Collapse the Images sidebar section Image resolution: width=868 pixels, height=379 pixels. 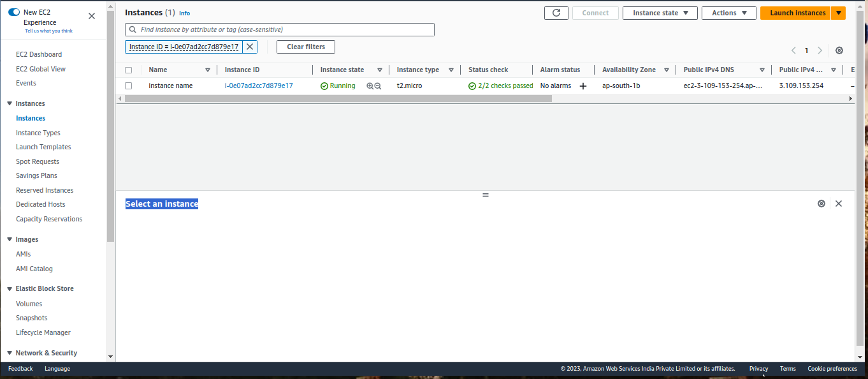tap(10, 239)
